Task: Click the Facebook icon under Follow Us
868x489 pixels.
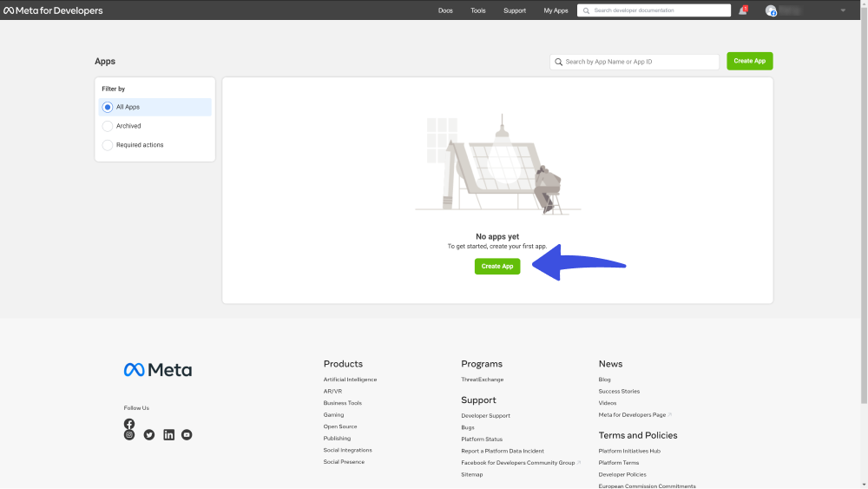Action: 129,424
